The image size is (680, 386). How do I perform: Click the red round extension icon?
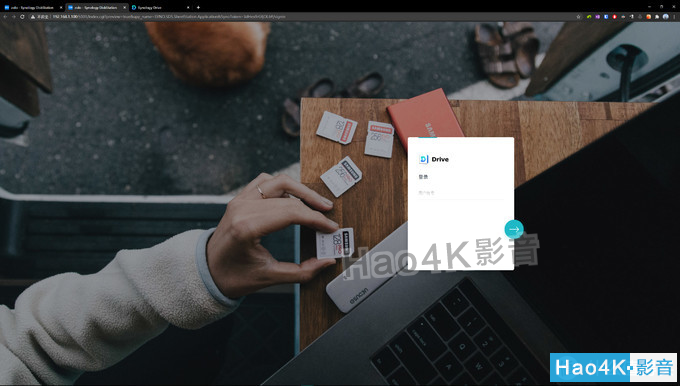[615, 16]
